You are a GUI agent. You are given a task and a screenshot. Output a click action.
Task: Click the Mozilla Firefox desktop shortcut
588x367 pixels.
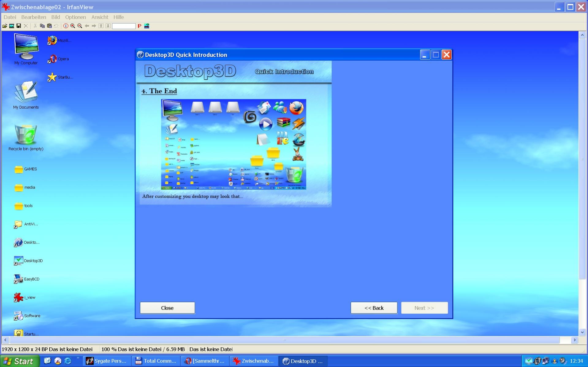coord(60,40)
